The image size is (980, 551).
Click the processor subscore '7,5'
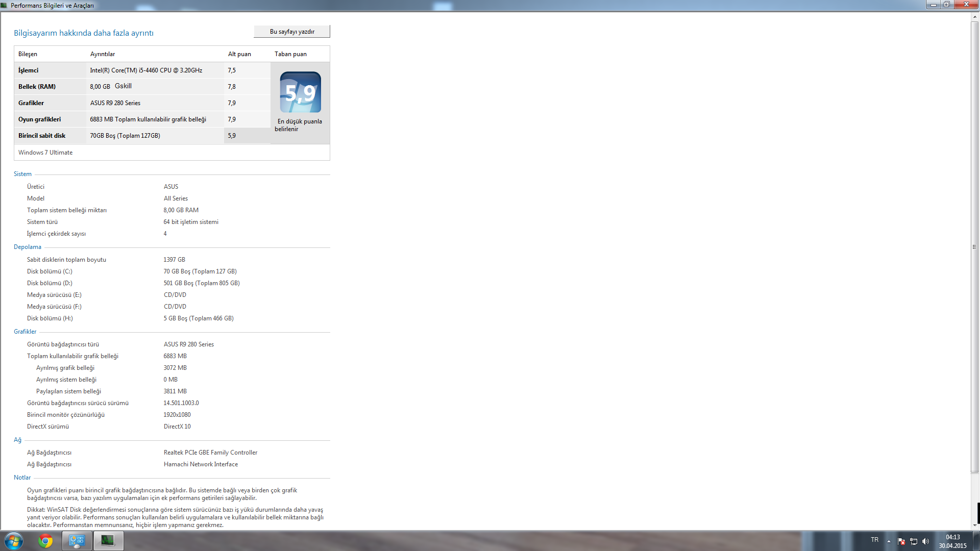(x=232, y=70)
